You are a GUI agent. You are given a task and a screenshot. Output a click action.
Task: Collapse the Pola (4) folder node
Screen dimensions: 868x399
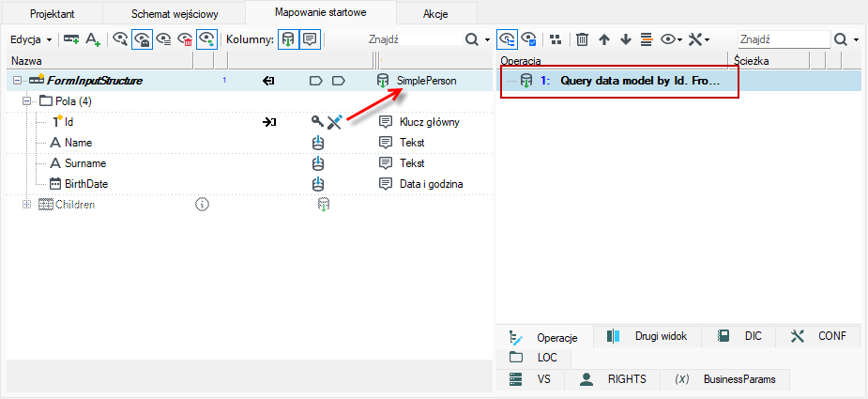(25, 101)
